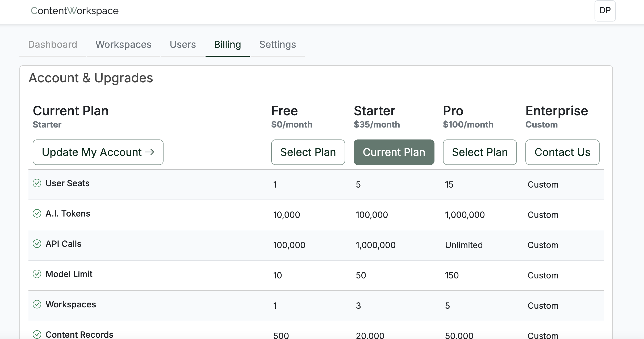Click the check icon beside User Seats
644x339 pixels.
coord(37,183)
